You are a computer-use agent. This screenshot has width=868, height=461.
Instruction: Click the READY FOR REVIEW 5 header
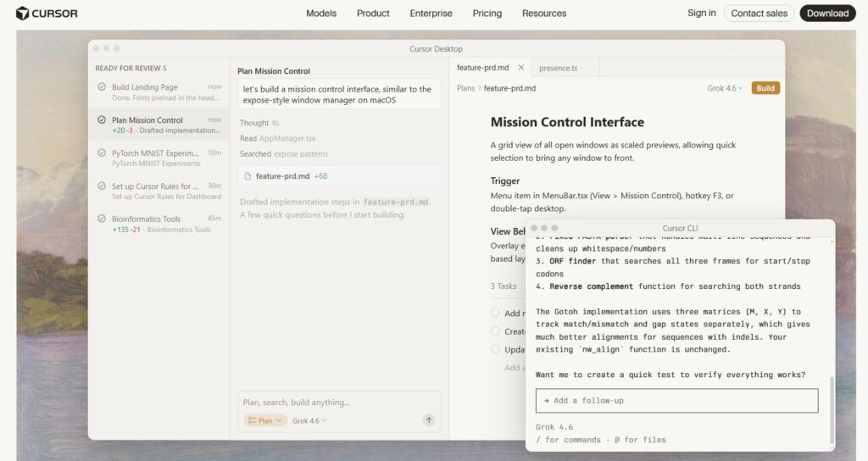[x=131, y=68]
